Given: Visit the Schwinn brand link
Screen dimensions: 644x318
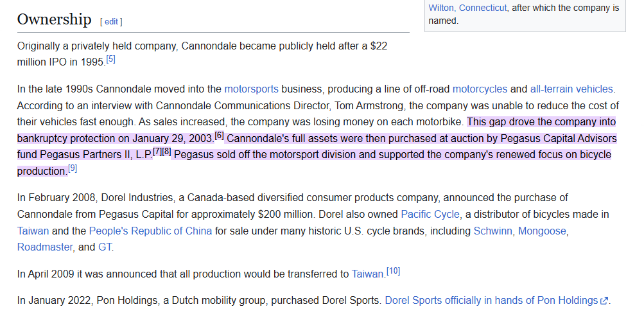Looking at the screenshot, I should [x=492, y=231].
